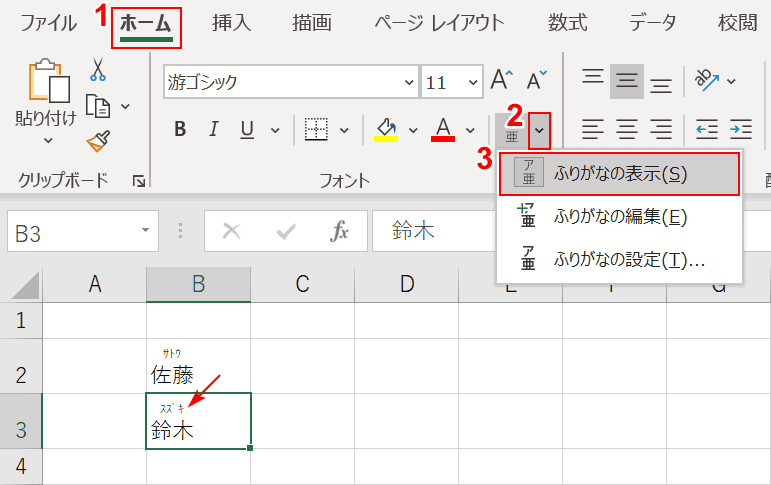771x485 pixels.
Task: Toggle Bold formatting
Action: coord(180,129)
